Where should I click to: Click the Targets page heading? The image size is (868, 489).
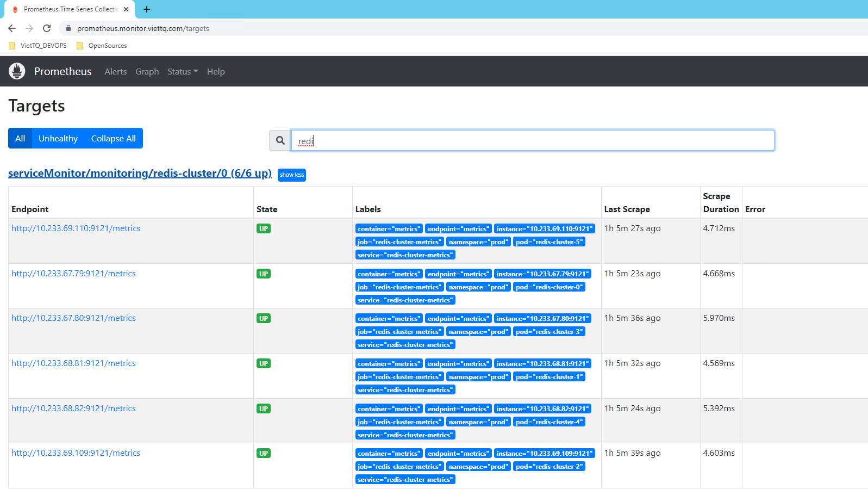pyautogui.click(x=36, y=106)
